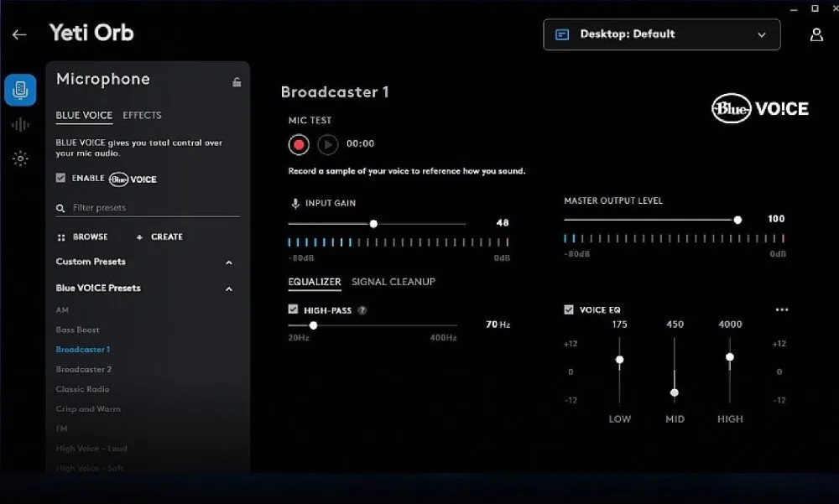Open Voice EQ three-dot options menu

pos(782,310)
